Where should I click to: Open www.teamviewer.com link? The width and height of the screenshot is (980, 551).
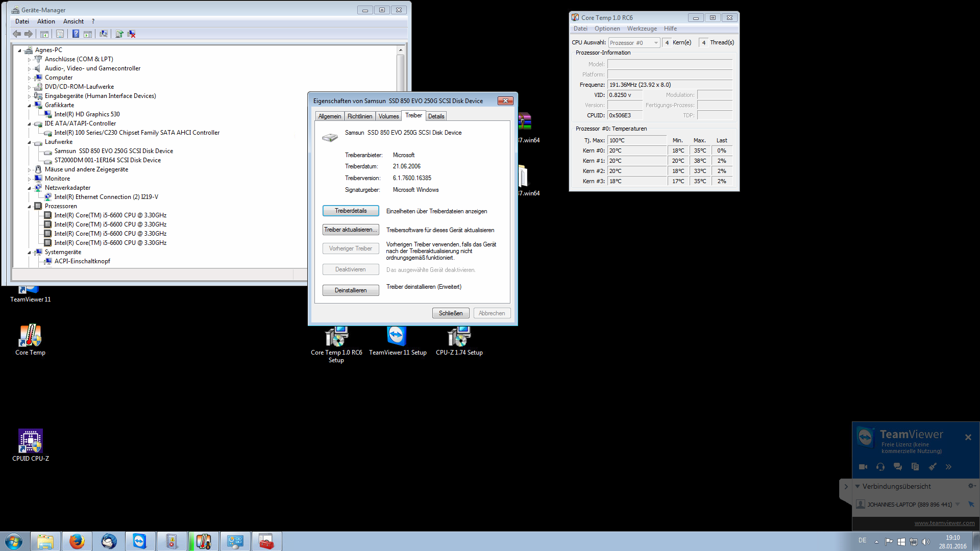(x=944, y=523)
